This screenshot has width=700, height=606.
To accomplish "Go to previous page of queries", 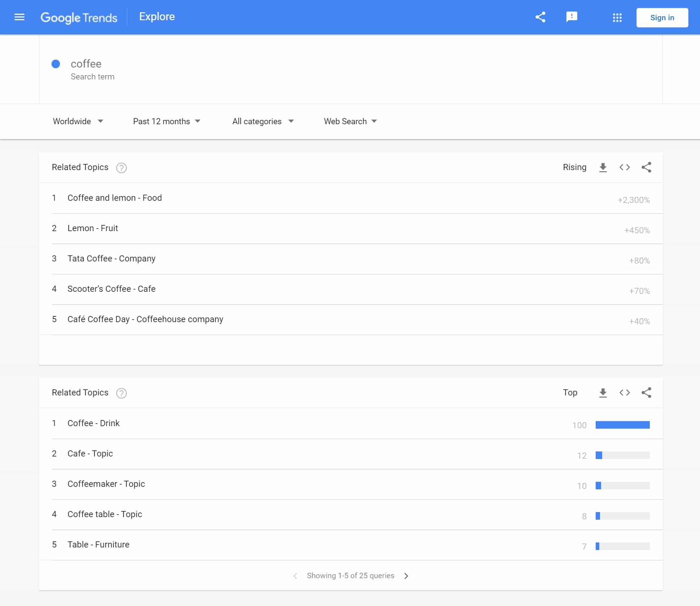I will tap(295, 576).
